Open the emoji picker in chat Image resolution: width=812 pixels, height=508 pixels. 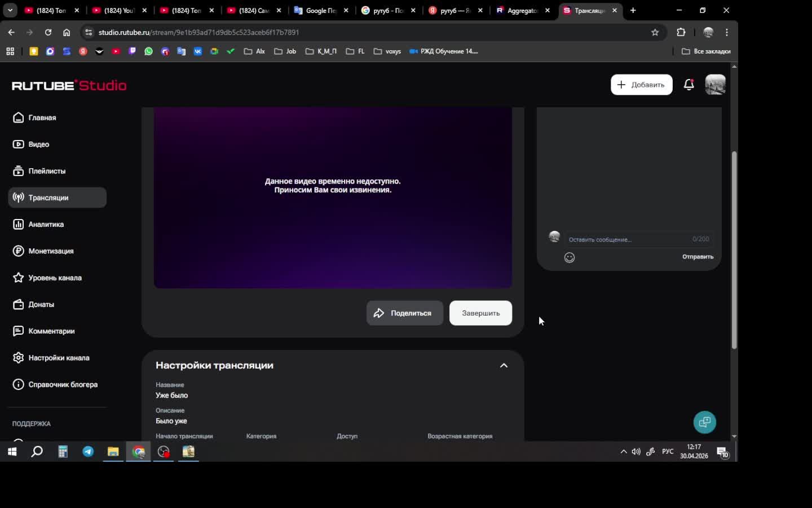click(570, 257)
